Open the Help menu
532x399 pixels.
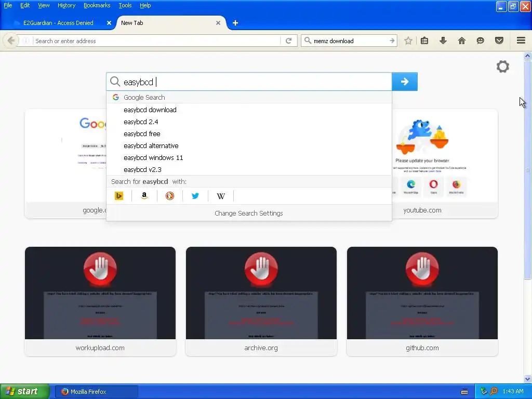point(145,5)
